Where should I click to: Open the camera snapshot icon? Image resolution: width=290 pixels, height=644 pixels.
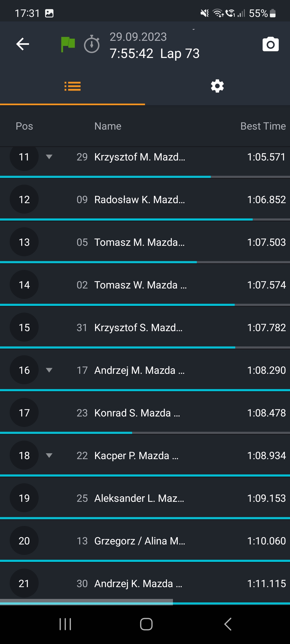[x=270, y=44]
